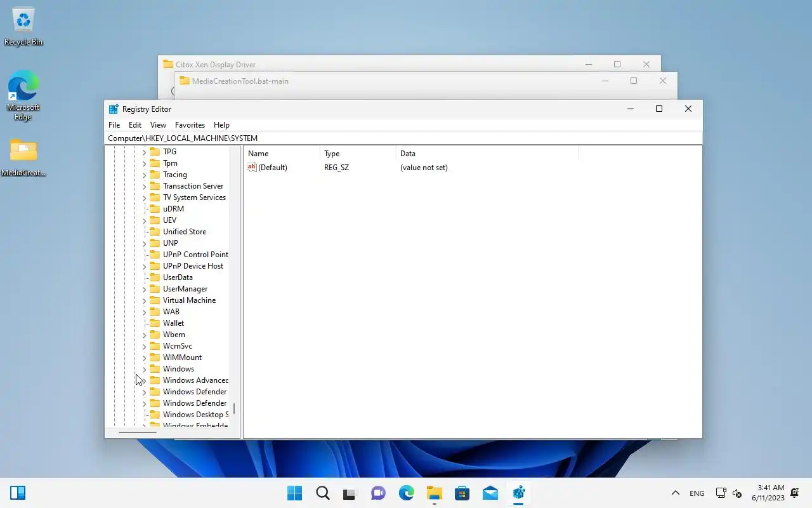Screen dimensions: 812x508
Task: Open taskbar Search
Action: tap(322, 493)
